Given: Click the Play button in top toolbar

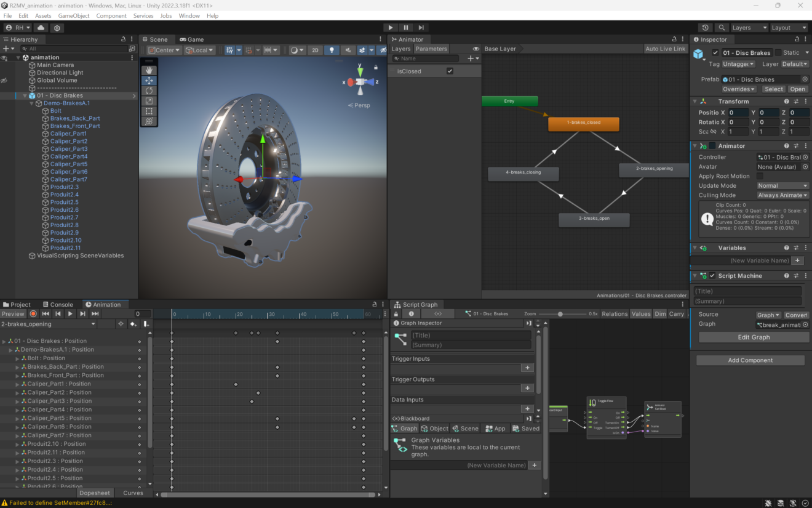Looking at the screenshot, I should pos(390,28).
